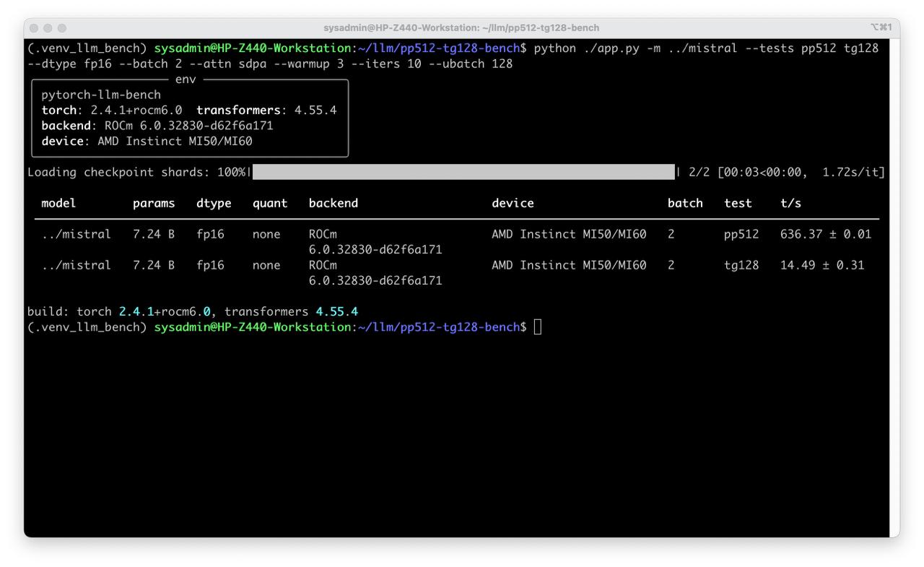This screenshot has height=567, width=924.
Task: Click the 'batch' column header
Action: coord(685,203)
